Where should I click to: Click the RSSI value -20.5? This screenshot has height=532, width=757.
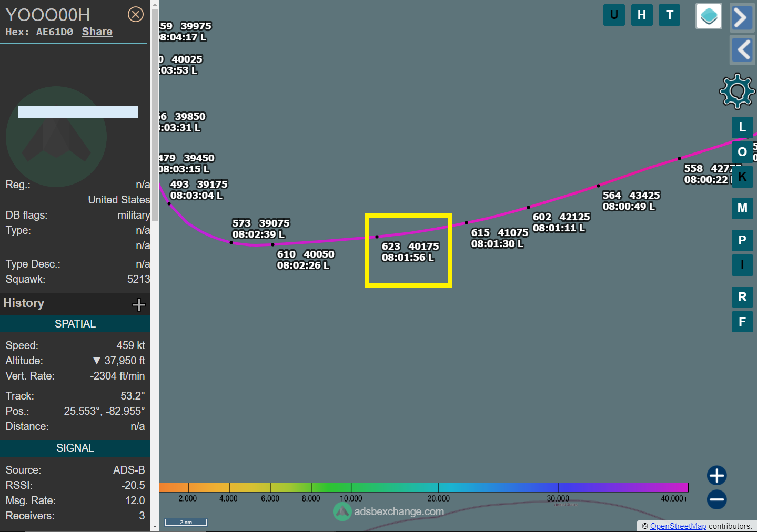133,485
